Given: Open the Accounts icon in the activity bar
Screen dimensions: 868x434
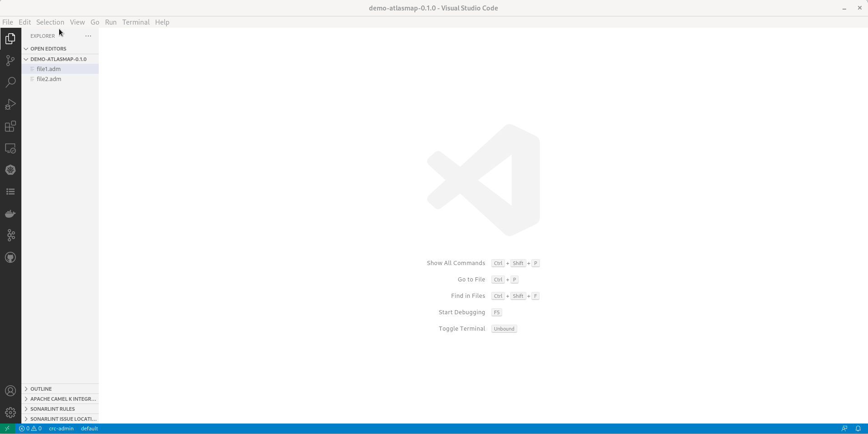Looking at the screenshot, I should tap(10, 390).
